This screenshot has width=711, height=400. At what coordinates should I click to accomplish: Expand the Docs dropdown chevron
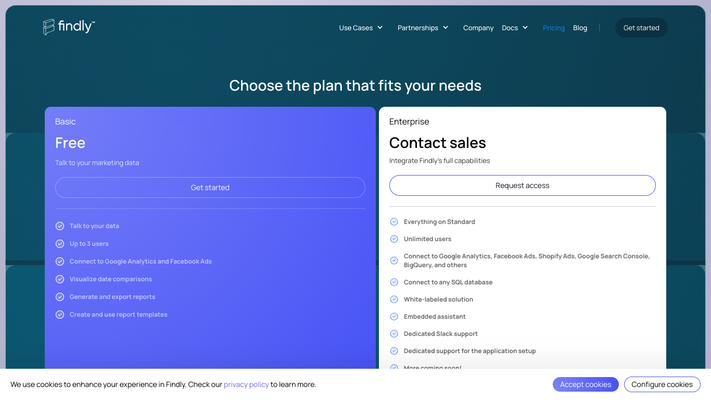pos(525,28)
